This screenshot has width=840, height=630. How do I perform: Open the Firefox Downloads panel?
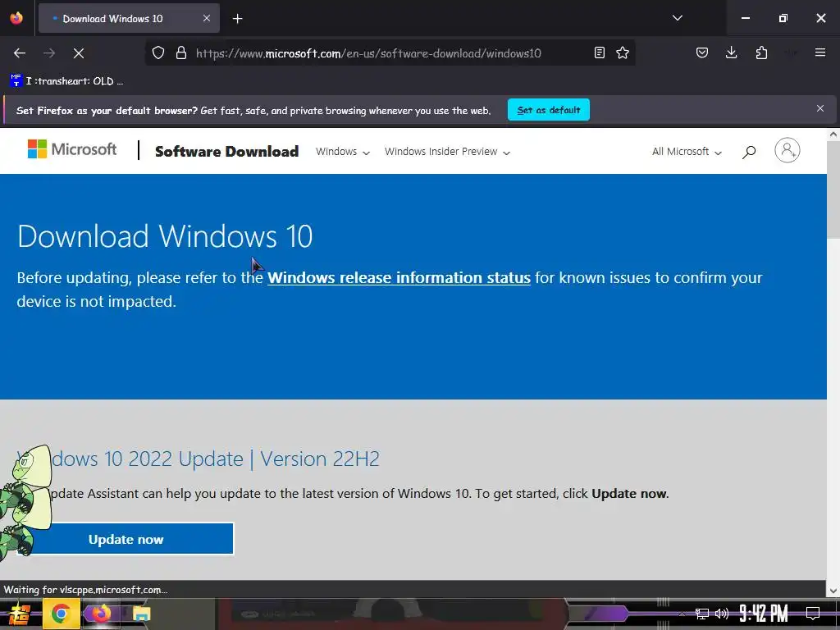[x=731, y=52]
